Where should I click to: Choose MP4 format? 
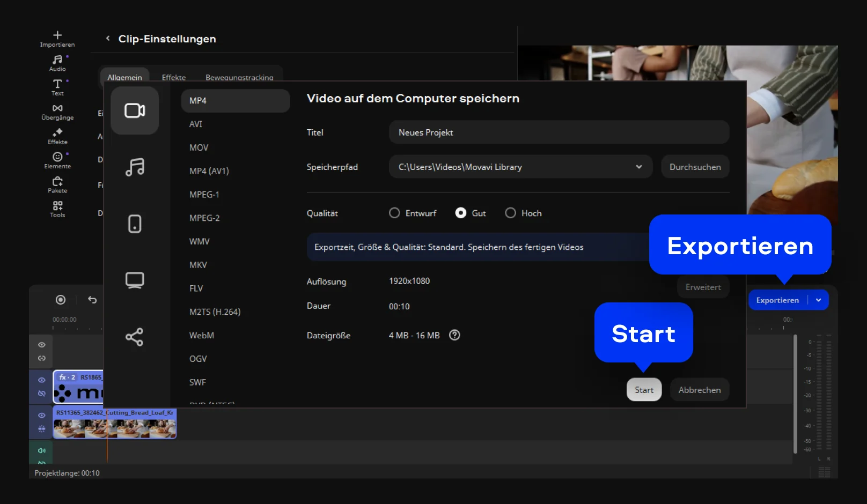click(236, 101)
